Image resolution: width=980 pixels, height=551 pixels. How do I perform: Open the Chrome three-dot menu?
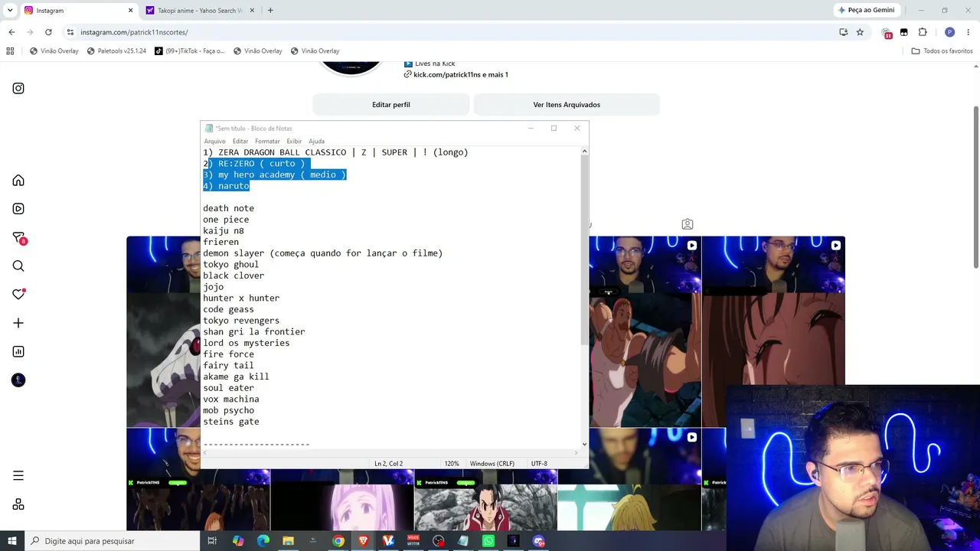coord(969,32)
